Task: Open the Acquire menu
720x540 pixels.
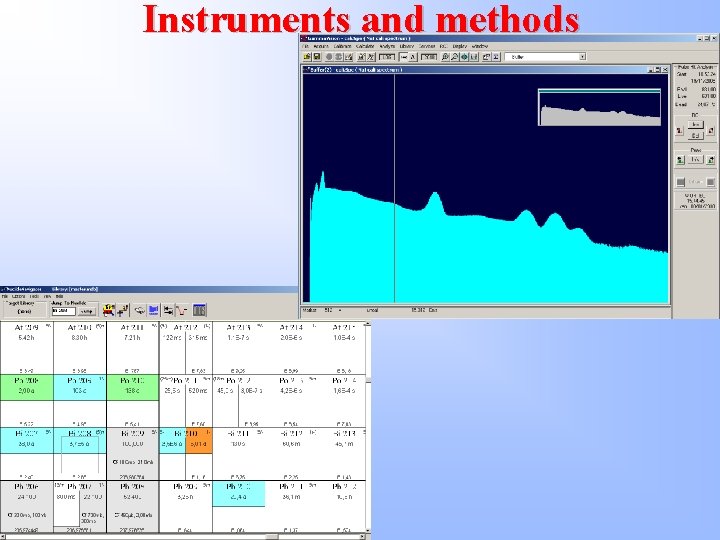Action: pos(321,46)
